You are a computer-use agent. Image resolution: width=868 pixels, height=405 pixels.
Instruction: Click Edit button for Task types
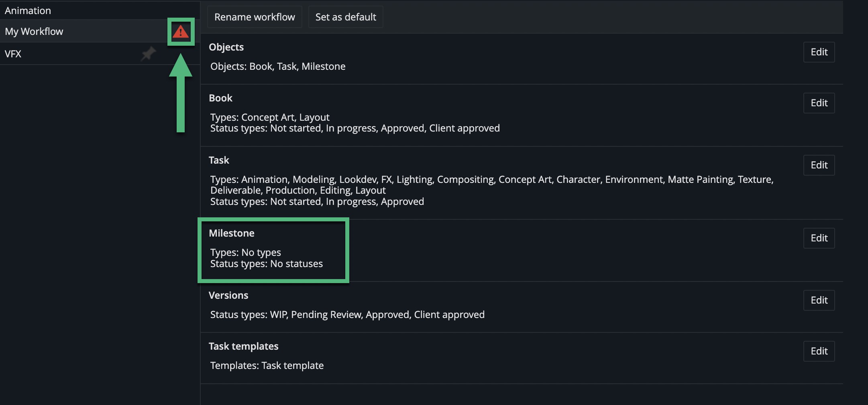(819, 165)
